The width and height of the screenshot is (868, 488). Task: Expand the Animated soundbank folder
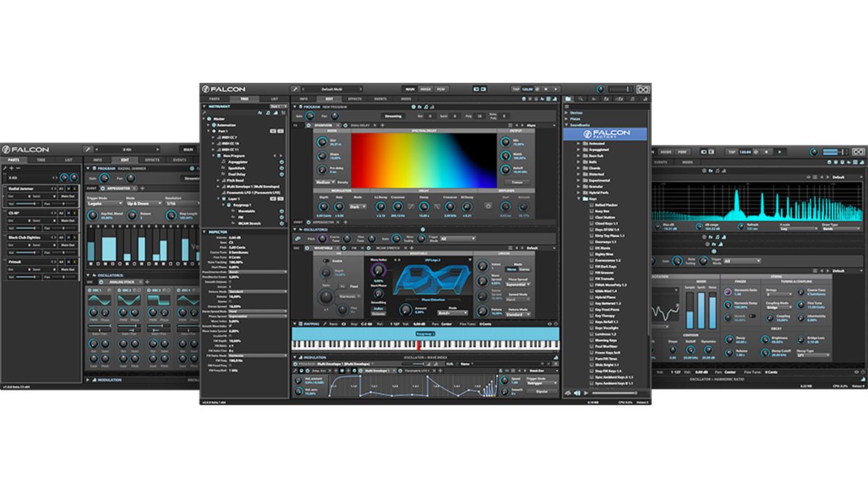[579, 143]
